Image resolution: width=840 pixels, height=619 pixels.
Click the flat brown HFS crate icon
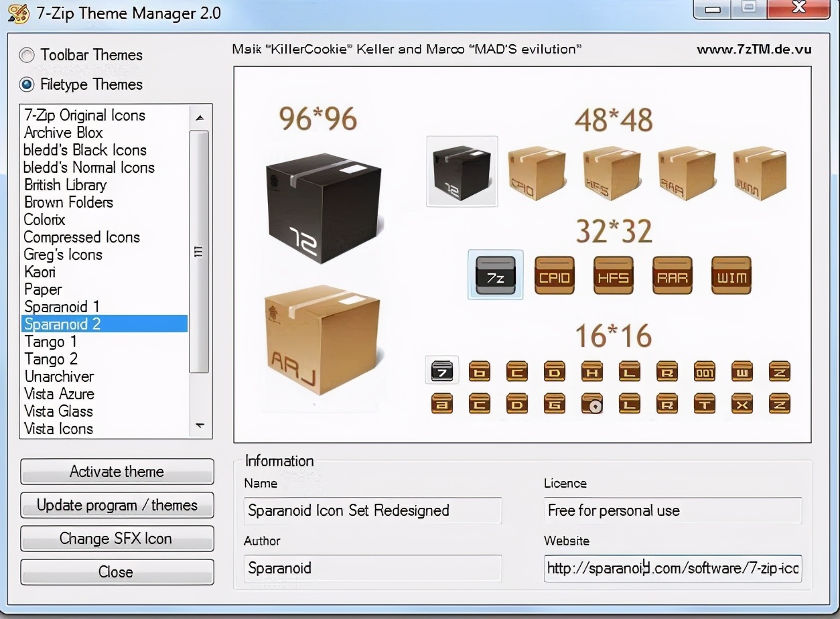click(x=614, y=275)
